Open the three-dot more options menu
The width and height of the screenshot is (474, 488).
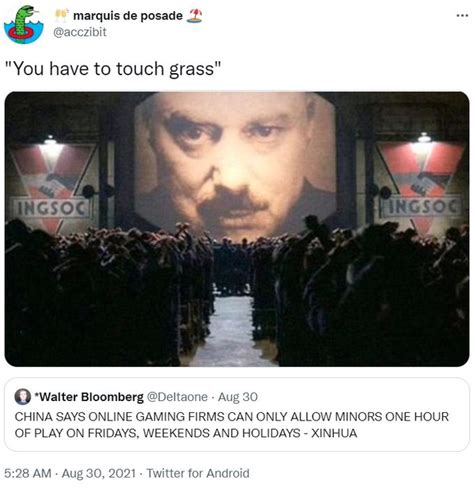462,15
